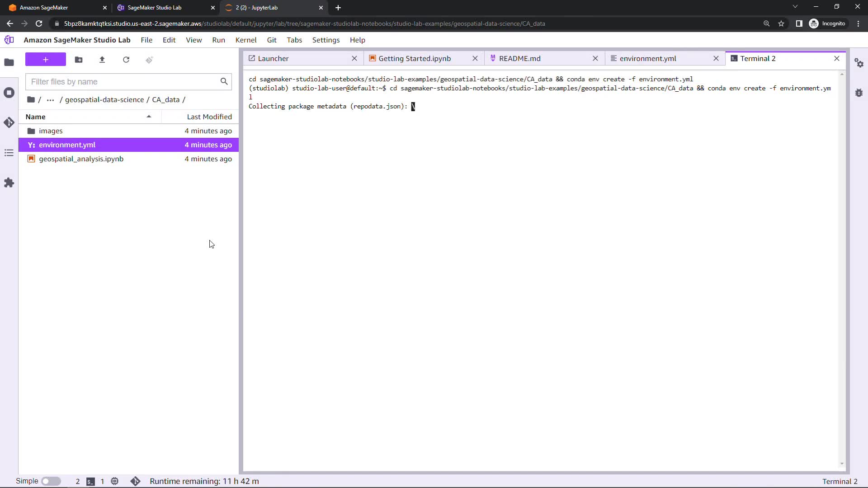This screenshot has width=868, height=488.
Task: Open the debugger bug icon
Action: (x=859, y=93)
